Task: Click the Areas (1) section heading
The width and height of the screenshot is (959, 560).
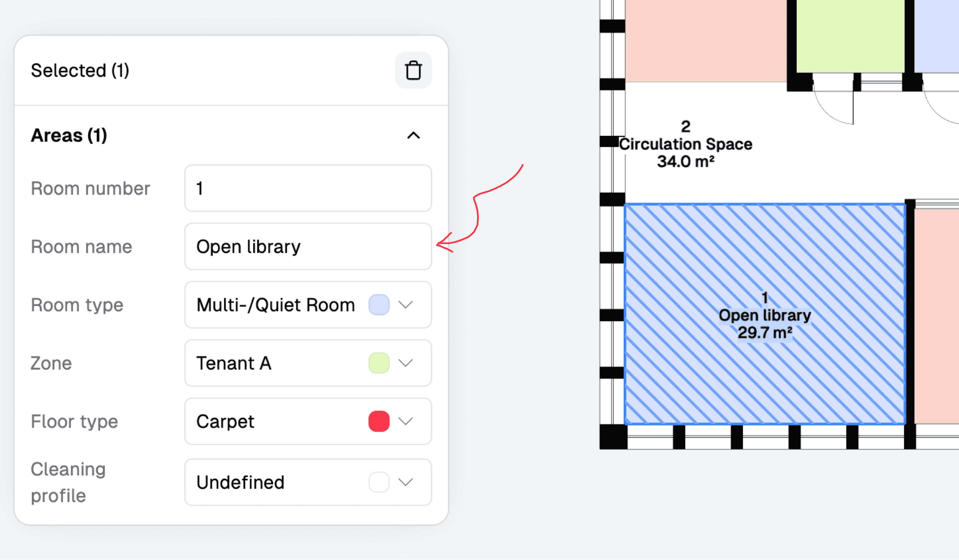Action: pyautogui.click(x=69, y=136)
